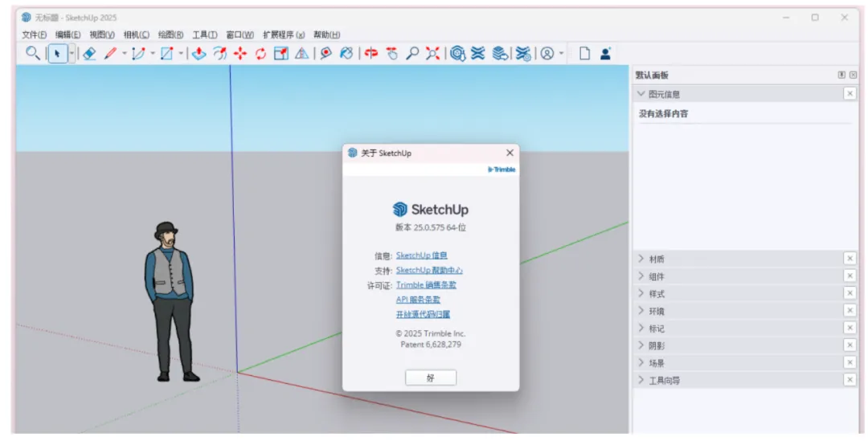Image resolution: width=868 pixels, height=441 pixels.
Task: Click the 好 button in About dialog
Action: pyautogui.click(x=431, y=378)
